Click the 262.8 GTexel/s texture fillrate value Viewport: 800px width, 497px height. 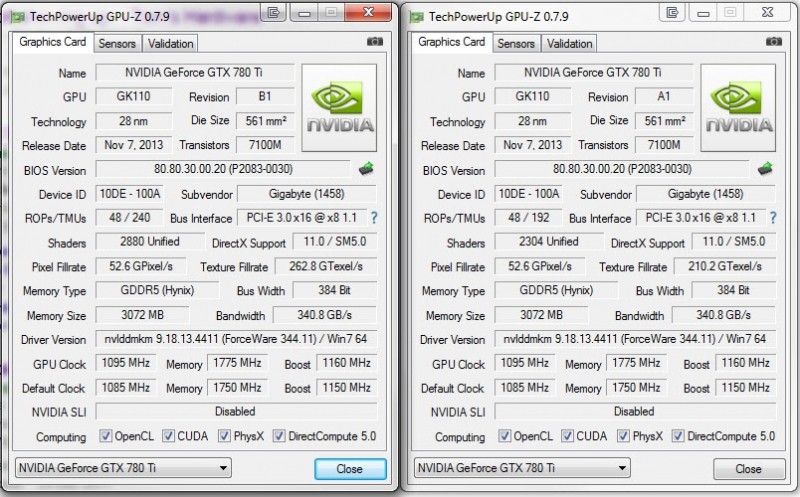pyautogui.click(x=326, y=266)
